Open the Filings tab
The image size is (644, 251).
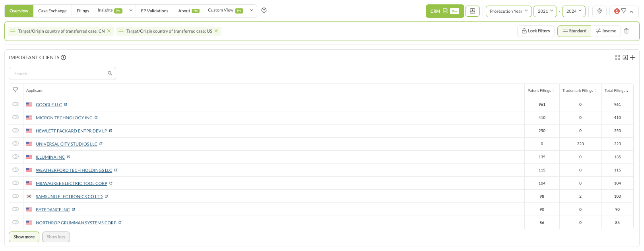[83, 11]
